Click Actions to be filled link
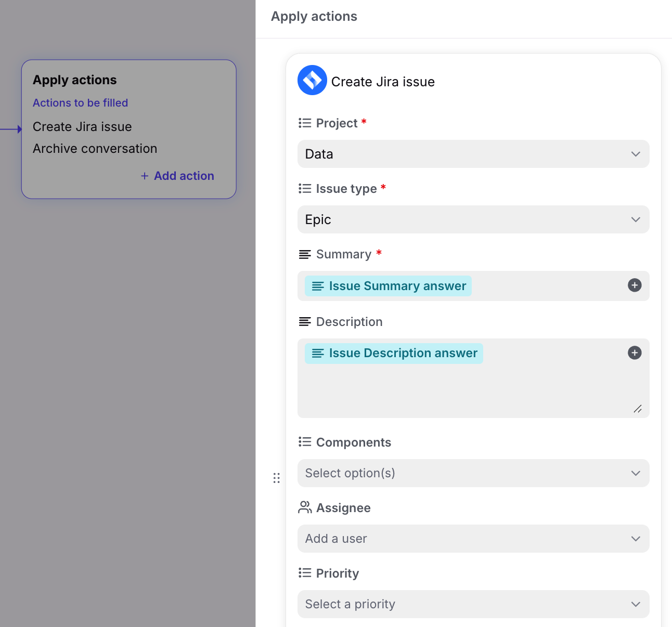 (x=80, y=103)
